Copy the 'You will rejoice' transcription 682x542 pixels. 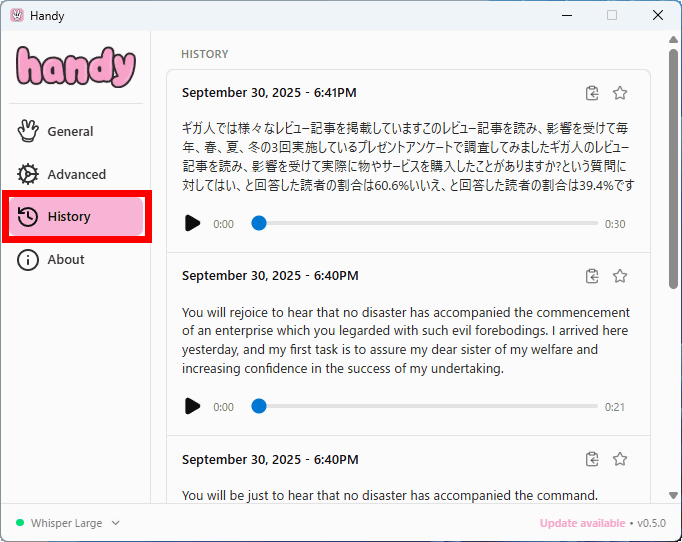point(592,276)
